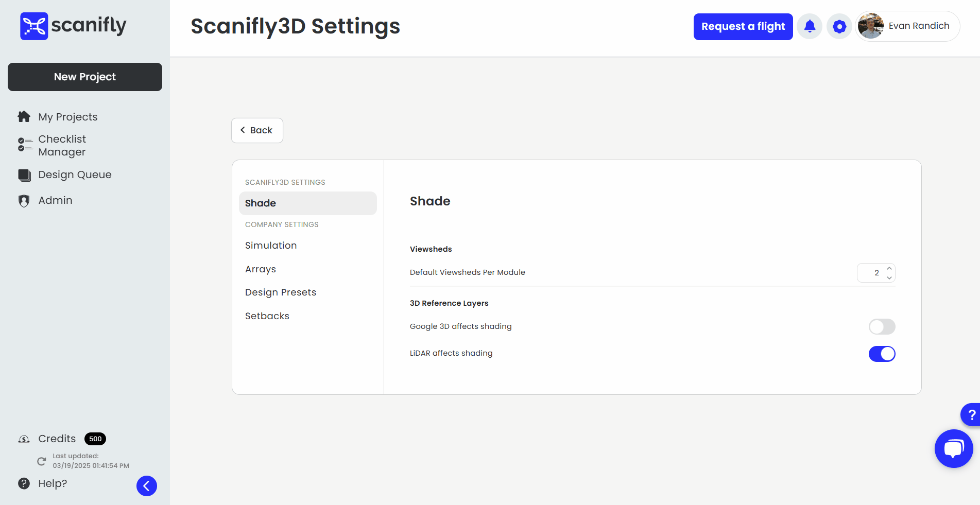
Task: Switch to the Simulation settings
Action: [271, 245]
